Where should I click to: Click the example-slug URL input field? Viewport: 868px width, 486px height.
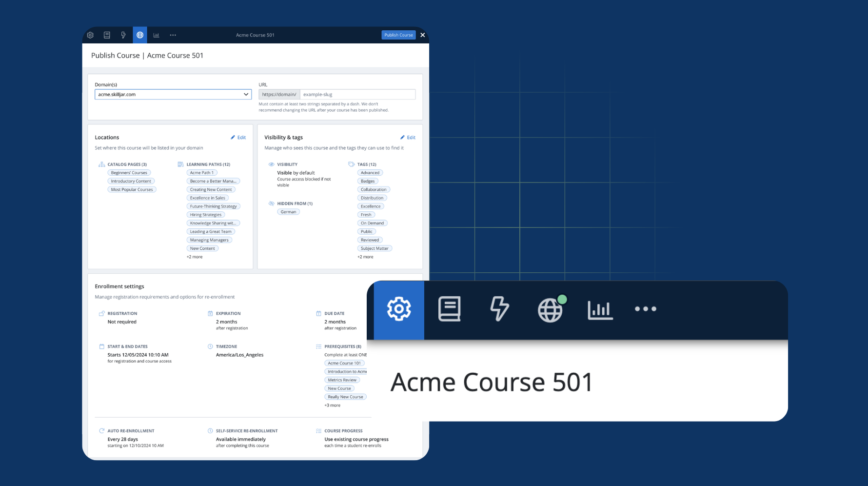(x=358, y=94)
